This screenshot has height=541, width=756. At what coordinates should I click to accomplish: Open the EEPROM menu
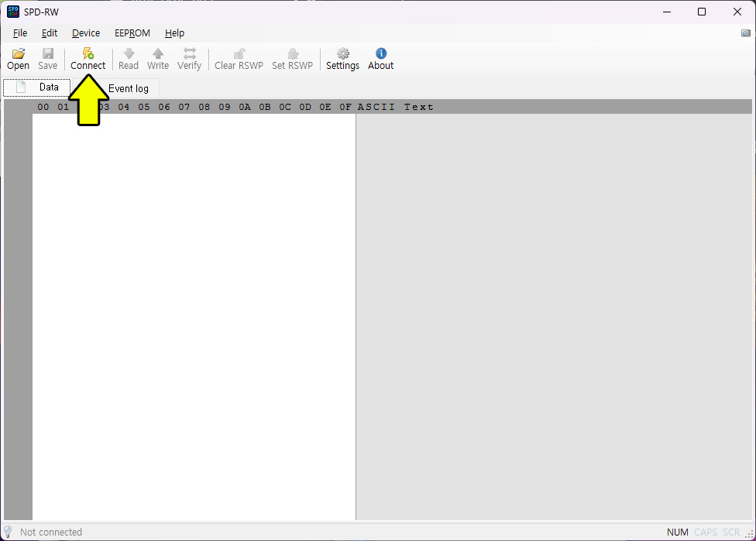(x=132, y=33)
